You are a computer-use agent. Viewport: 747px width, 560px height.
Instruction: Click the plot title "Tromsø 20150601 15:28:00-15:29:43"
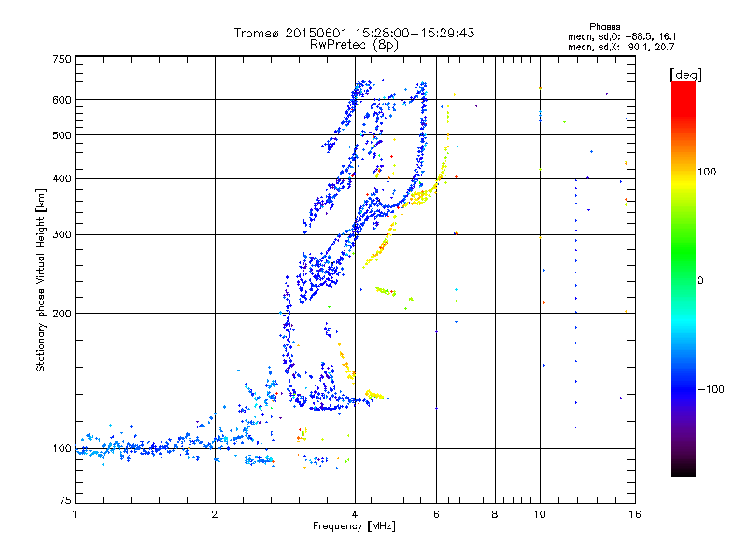point(354,33)
